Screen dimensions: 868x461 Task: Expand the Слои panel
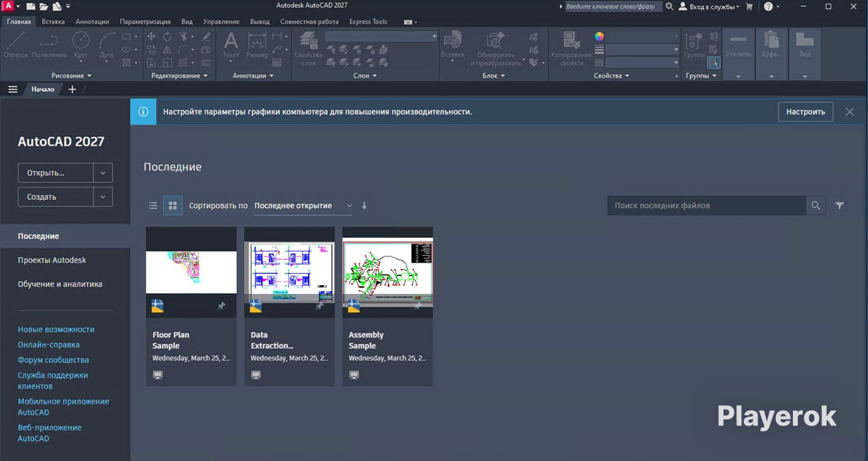point(365,76)
